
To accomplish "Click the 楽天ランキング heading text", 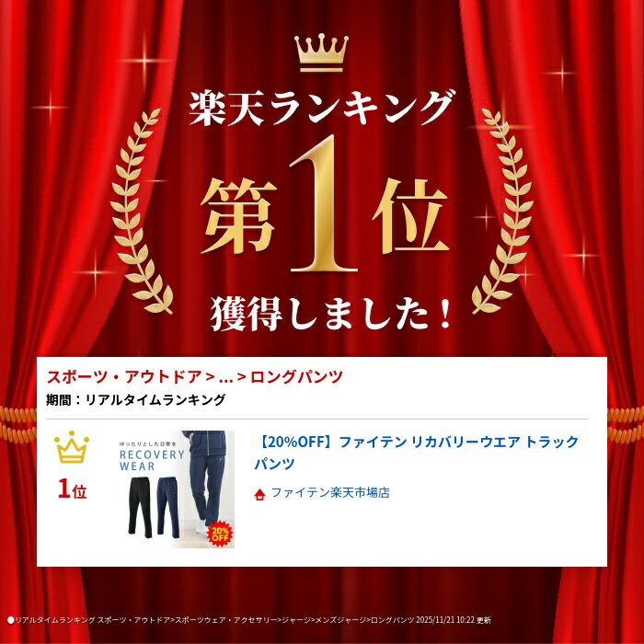I will coord(322,108).
